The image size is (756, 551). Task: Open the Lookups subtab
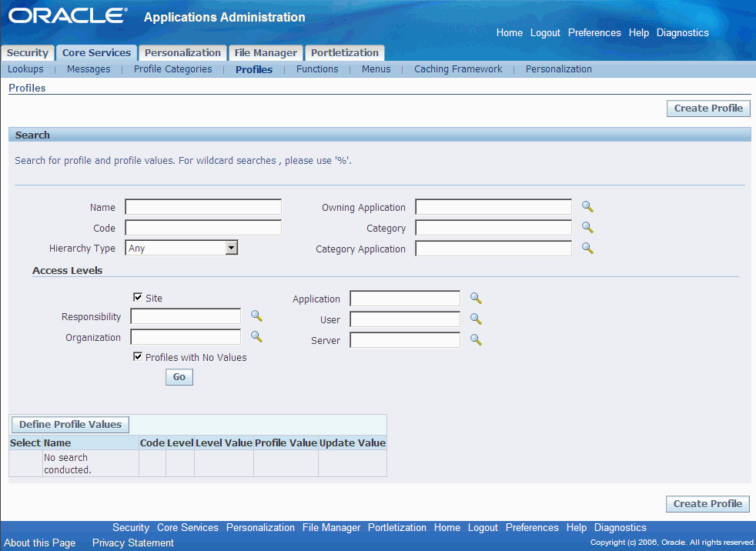25,69
